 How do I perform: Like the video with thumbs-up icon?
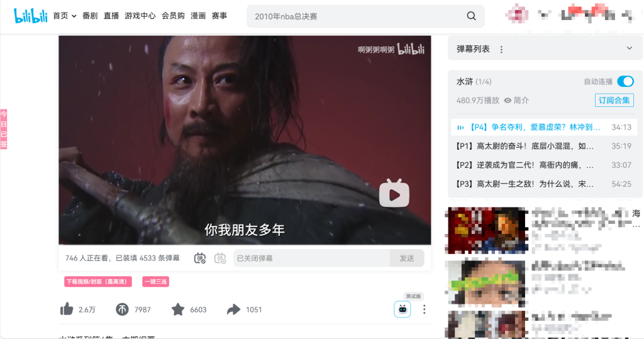click(x=67, y=309)
